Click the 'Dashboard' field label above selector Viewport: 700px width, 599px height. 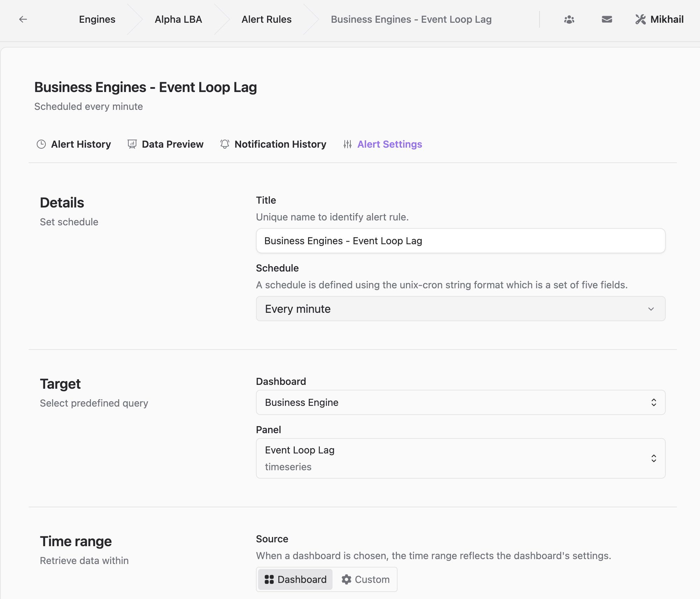pyautogui.click(x=281, y=381)
